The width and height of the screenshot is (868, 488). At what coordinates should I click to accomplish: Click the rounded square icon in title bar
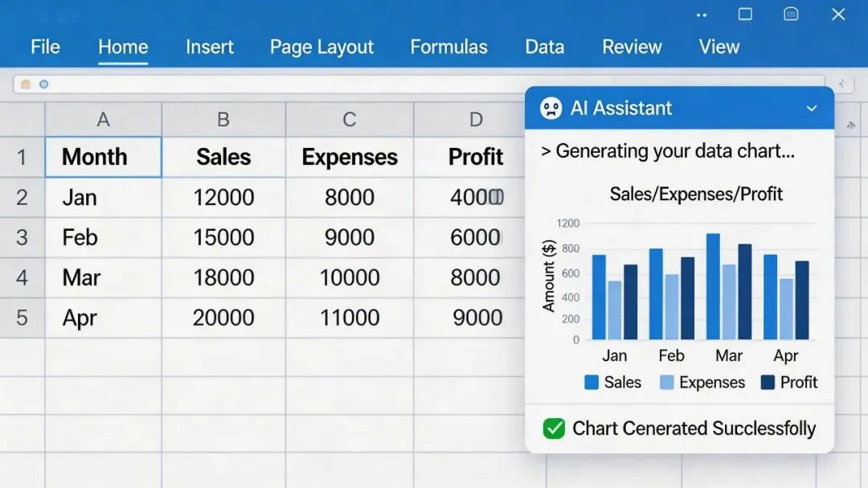791,14
